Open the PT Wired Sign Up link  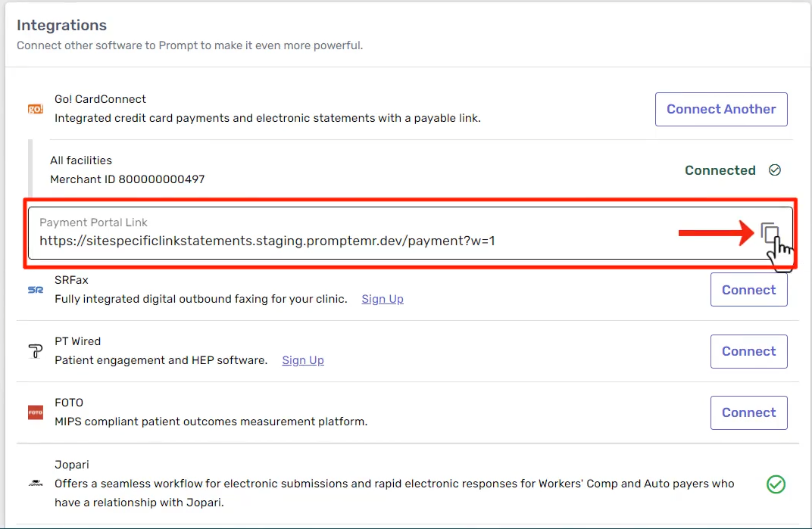pyautogui.click(x=303, y=360)
